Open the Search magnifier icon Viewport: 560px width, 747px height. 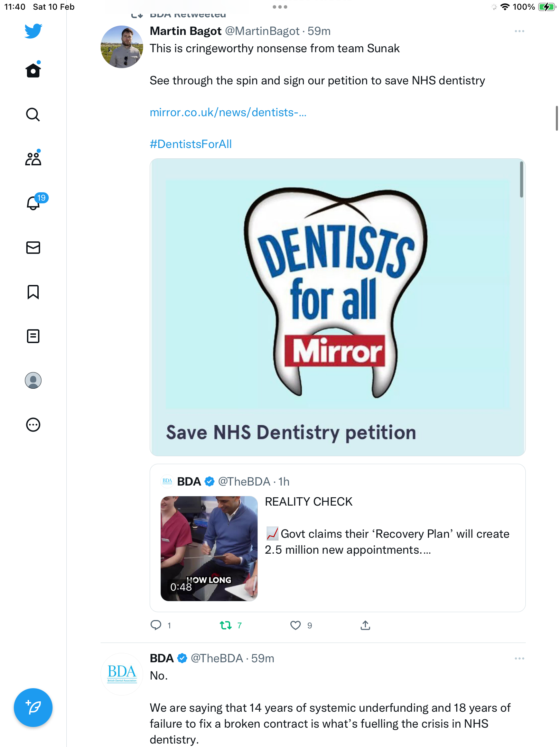click(x=33, y=114)
